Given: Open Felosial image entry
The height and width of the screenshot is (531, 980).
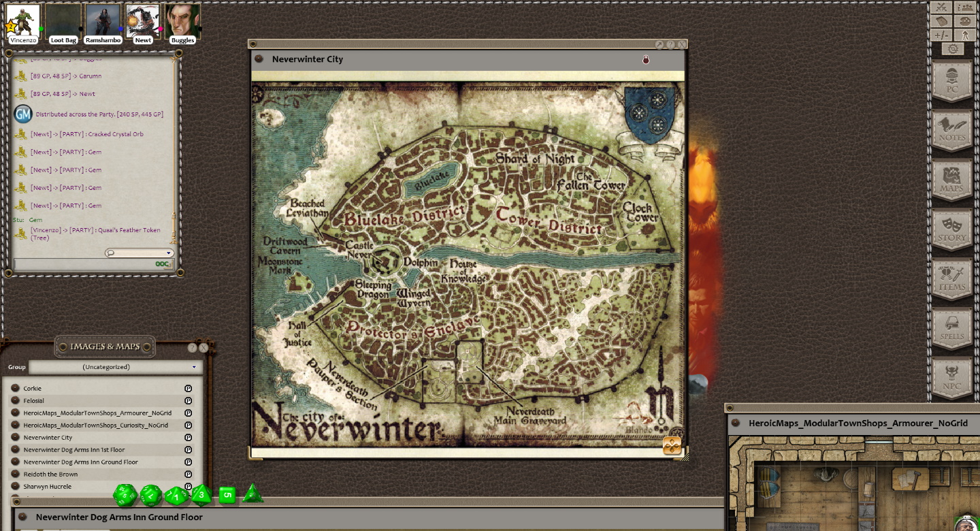Looking at the screenshot, I should click(x=33, y=401).
